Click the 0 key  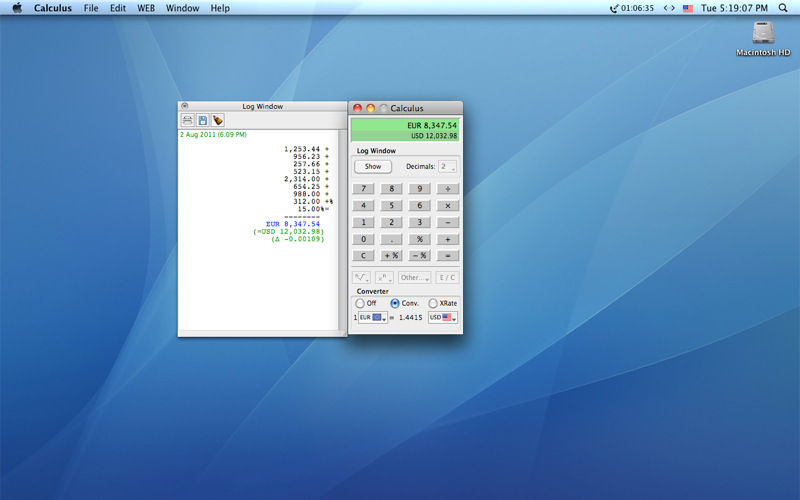tap(363, 239)
